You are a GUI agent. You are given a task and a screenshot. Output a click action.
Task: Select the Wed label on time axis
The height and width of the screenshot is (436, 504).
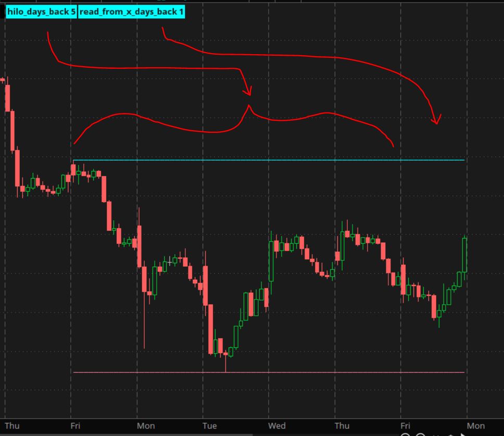click(277, 426)
